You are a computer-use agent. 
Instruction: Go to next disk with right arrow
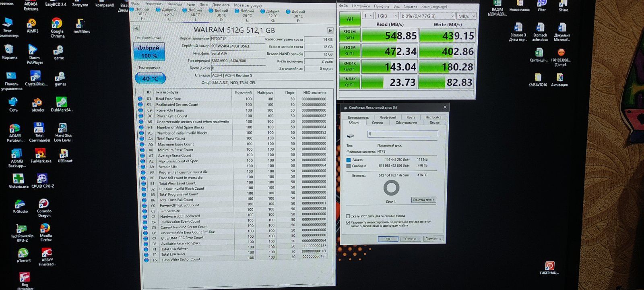click(x=330, y=31)
